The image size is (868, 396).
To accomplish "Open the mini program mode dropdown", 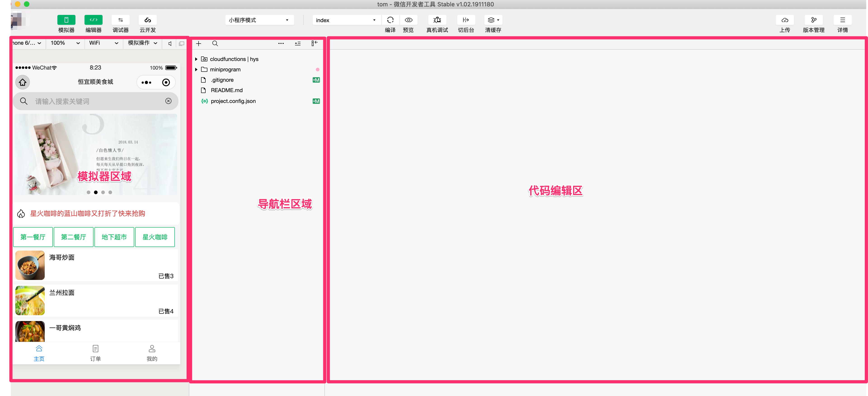I will [259, 20].
